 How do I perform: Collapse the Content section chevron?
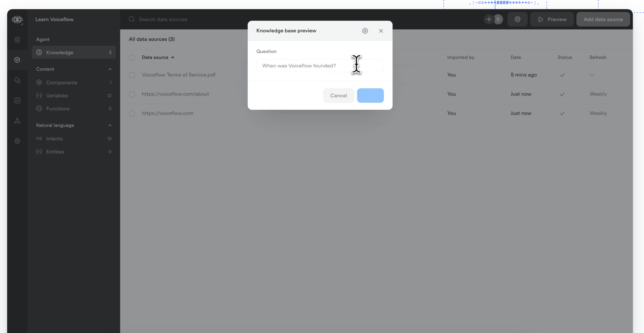[110, 69]
